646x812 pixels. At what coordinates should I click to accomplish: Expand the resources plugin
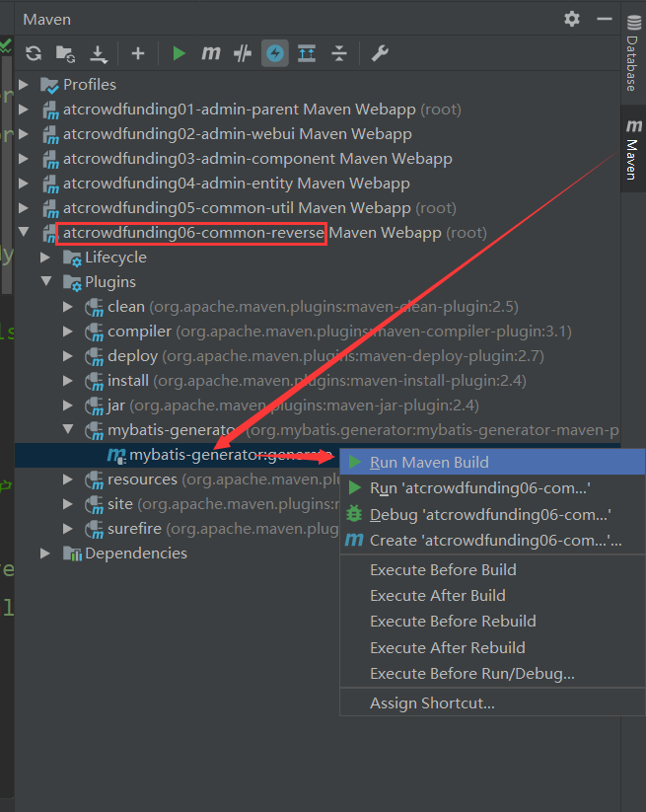coord(68,480)
